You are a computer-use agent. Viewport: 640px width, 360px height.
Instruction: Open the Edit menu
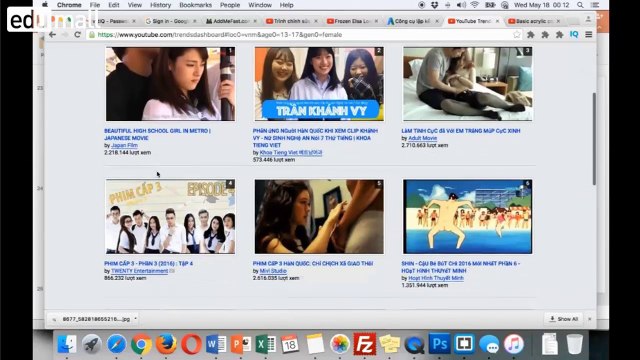114,5
